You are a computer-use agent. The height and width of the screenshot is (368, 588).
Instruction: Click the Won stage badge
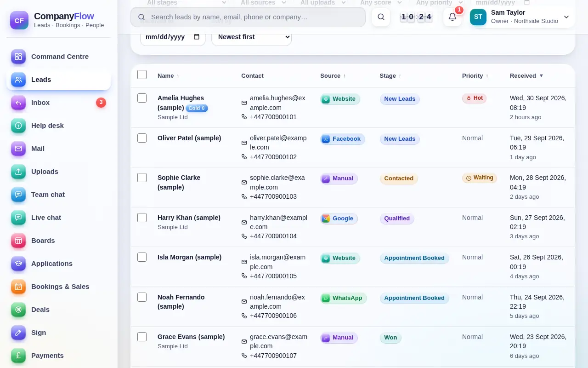(390, 338)
